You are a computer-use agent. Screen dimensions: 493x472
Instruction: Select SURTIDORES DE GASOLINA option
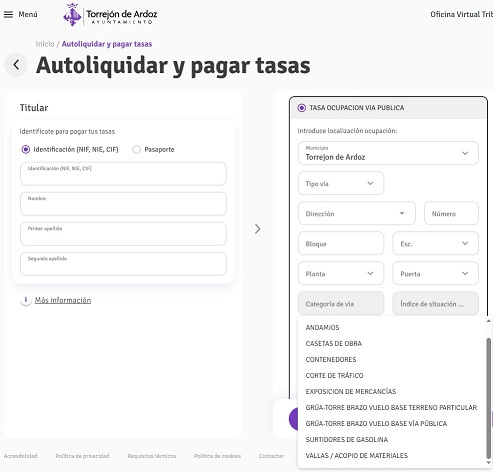[392, 439]
